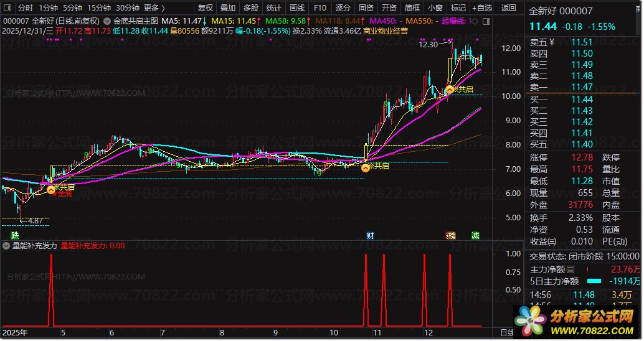Click the 4.87 low price annotation
The width and height of the screenshot is (644, 341).
coord(36,221)
